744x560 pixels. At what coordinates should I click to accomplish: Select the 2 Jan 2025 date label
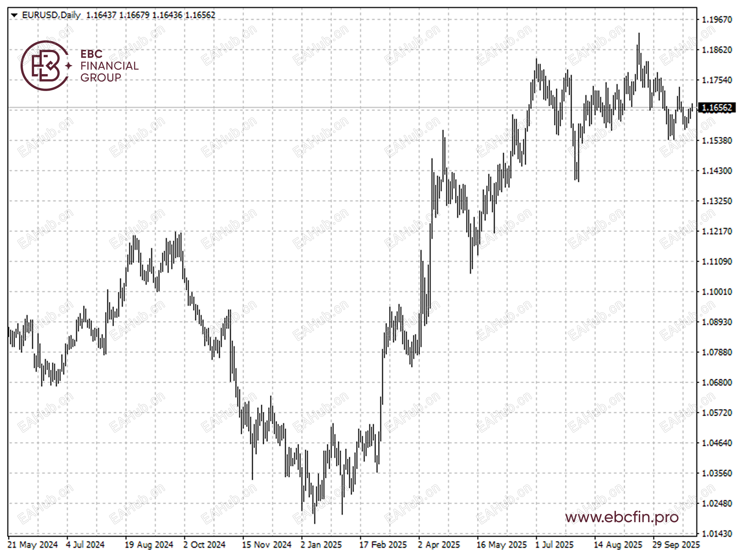pos(321,545)
